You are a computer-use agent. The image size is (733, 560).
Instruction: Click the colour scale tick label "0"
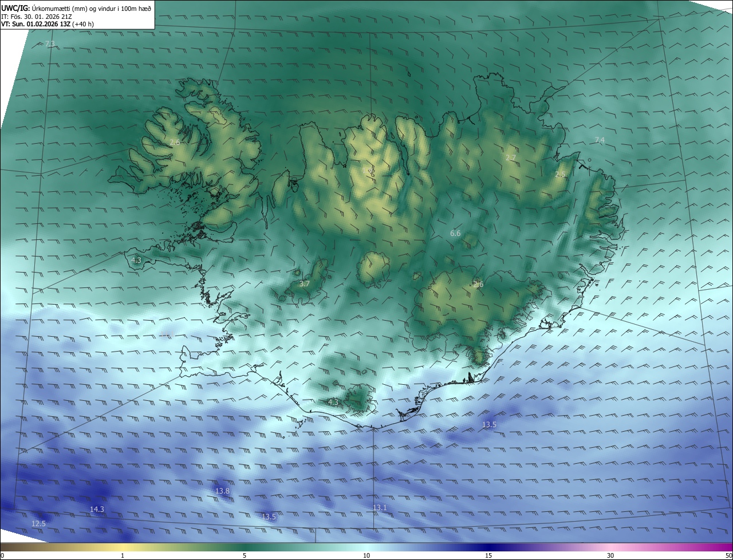point(2,555)
